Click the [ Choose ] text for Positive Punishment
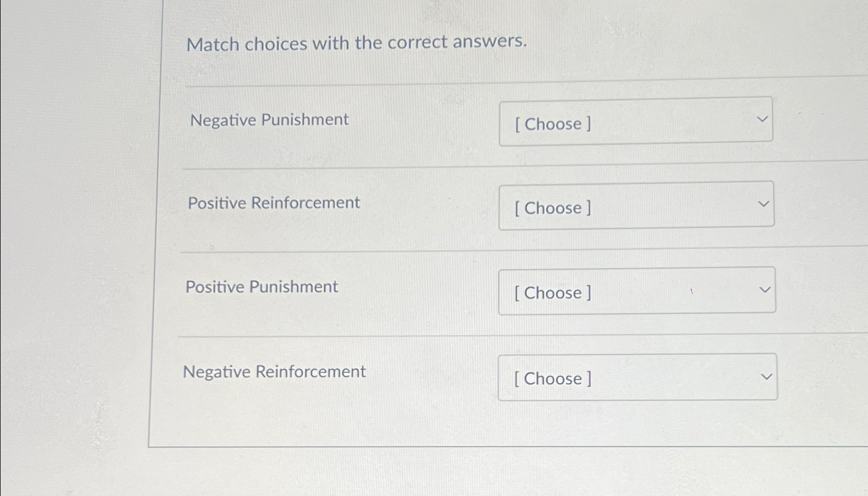 (551, 293)
